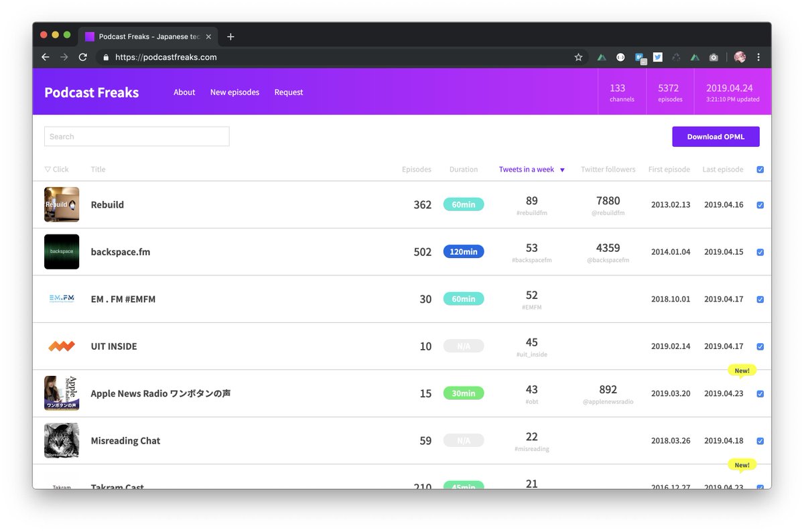Sort by the Episodes column header
Viewport: 804px width, 532px height.
pyautogui.click(x=416, y=170)
